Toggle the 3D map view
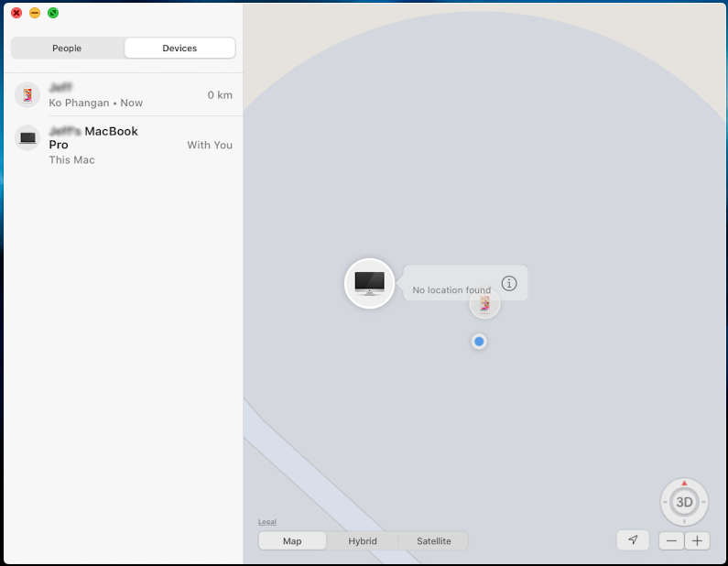 684,503
